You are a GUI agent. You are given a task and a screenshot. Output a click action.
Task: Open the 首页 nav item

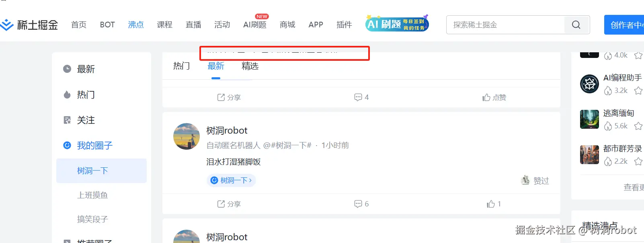79,25
